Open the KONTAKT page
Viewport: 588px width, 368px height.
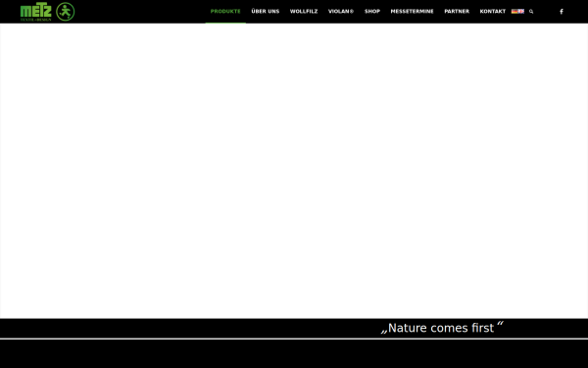point(492,11)
